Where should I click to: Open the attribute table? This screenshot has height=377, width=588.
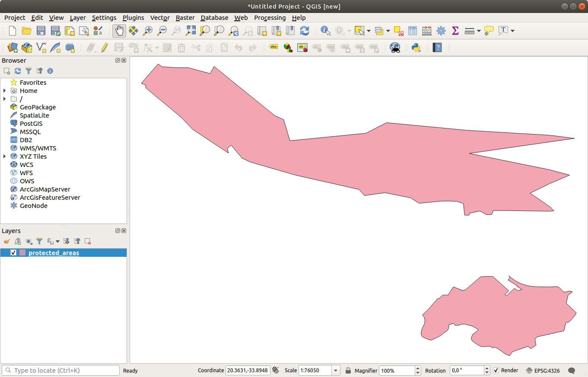pyautogui.click(x=413, y=31)
